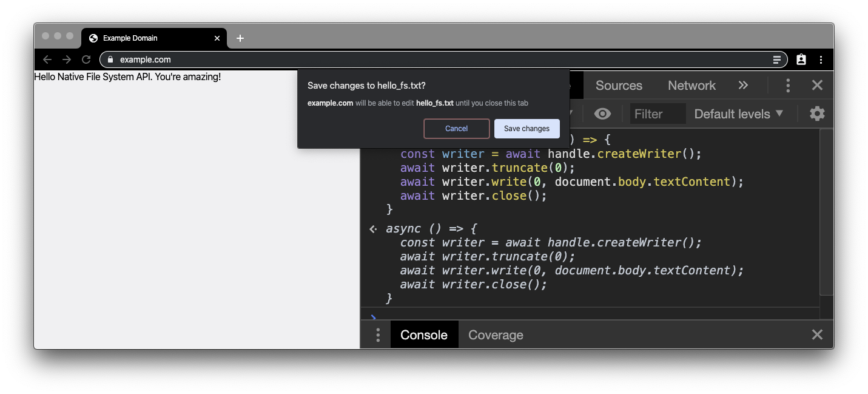868x394 pixels.
Task: Toggle the live expression eye icon
Action: pos(602,114)
